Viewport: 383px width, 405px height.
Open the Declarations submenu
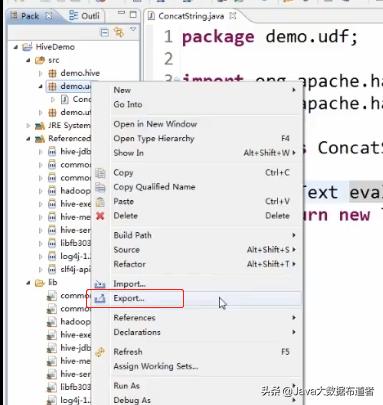pyautogui.click(x=198, y=332)
